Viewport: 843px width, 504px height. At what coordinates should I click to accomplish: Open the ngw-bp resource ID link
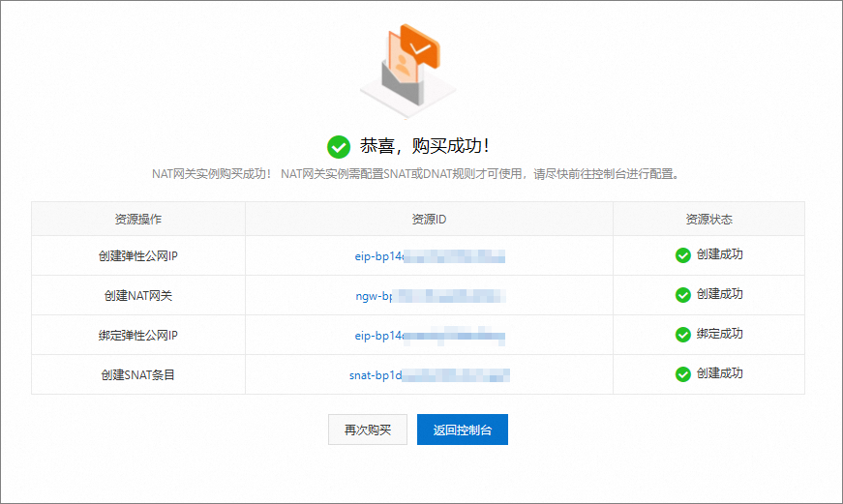430,295
